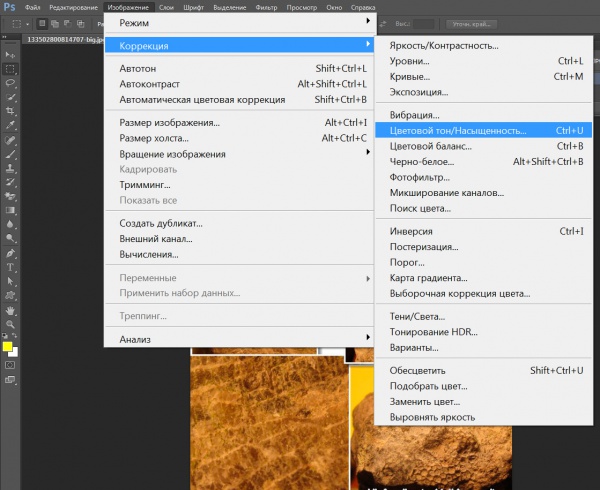The width and height of the screenshot is (600, 490).
Task: Click Размер изображения menu entry
Action: click(x=169, y=123)
